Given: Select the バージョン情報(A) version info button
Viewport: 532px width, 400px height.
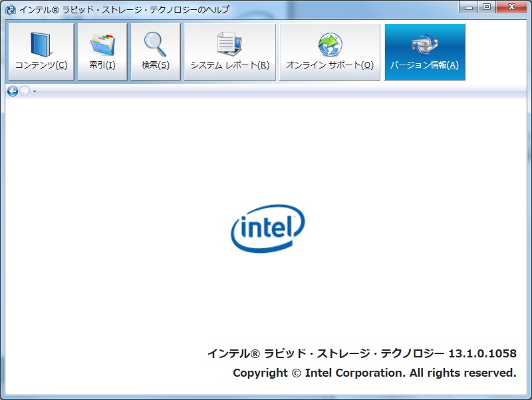Looking at the screenshot, I should click(424, 52).
